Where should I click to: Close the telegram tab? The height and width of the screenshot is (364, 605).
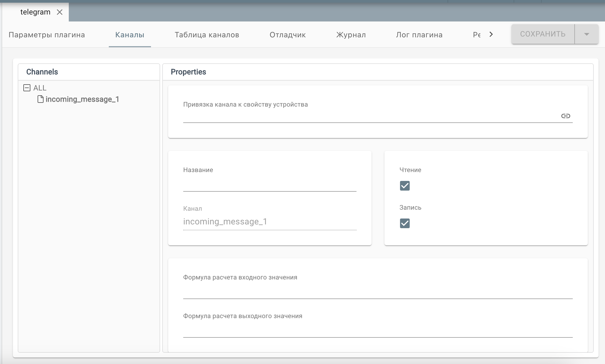(x=60, y=12)
